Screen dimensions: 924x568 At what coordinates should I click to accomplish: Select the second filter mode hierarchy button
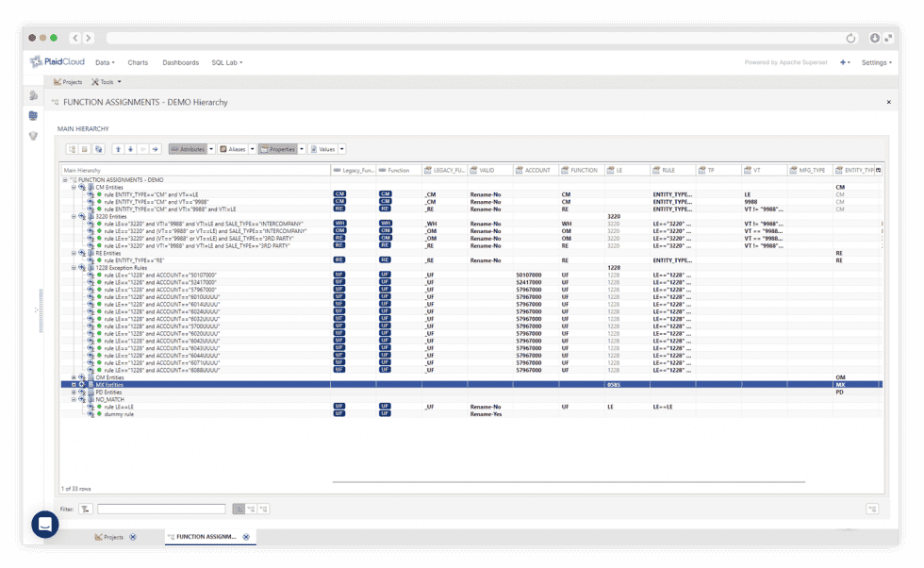tap(251, 509)
